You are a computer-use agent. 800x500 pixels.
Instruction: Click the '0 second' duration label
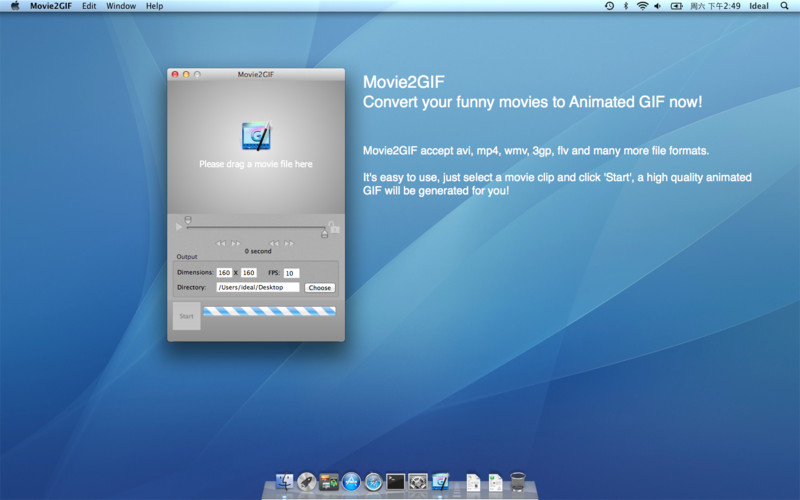pos(258,251)
